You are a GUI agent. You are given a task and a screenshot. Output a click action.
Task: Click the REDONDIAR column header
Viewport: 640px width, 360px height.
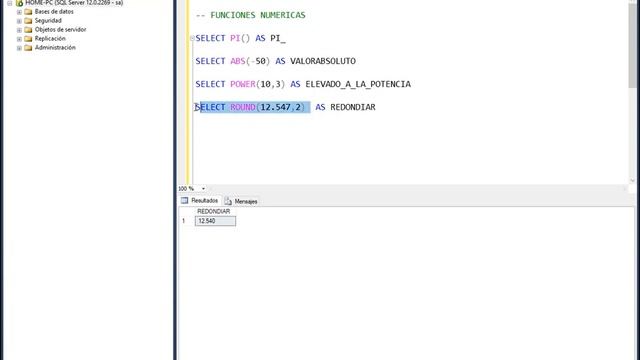click(x=213, y=211)
